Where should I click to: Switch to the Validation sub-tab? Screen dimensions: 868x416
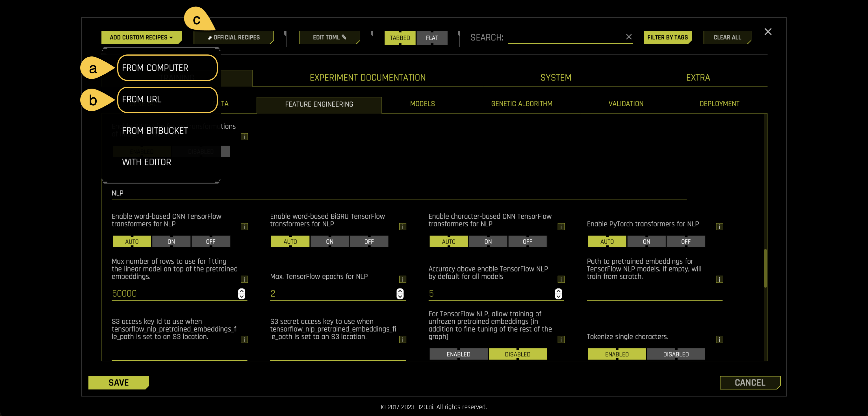point(626,104)
